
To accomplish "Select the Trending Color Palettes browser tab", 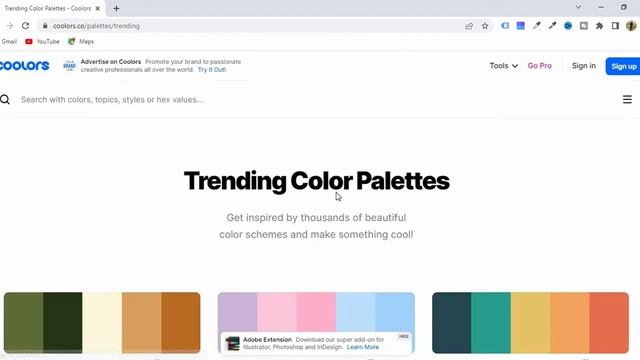I will coord(52,8).
